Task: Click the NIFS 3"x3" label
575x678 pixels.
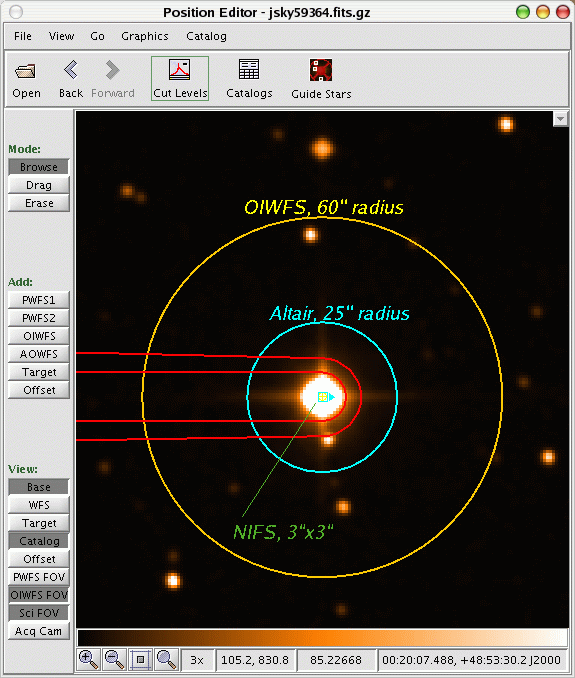Action: 284,532
